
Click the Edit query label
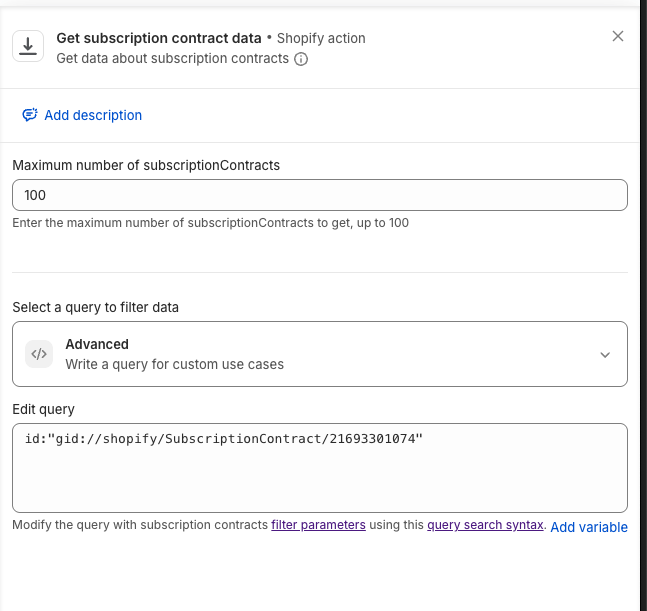(x=43, y=409)
